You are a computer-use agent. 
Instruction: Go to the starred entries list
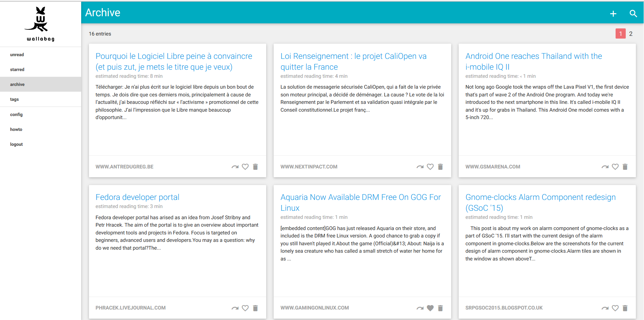click(17, 70)
